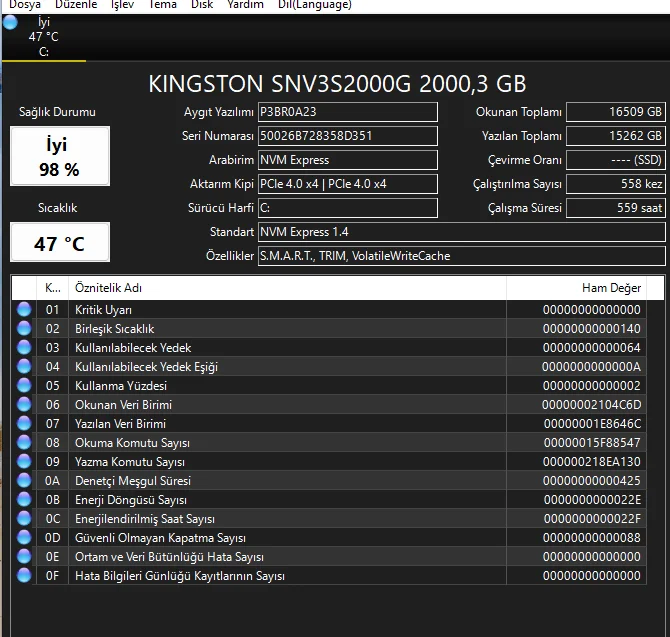Click the Öznitelik Adı column header
The height and width of the screenshot is (637, 670).
287,288
